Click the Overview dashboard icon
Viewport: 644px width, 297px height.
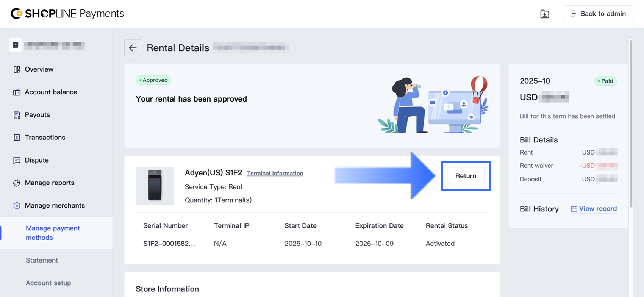tap(17, 69)
